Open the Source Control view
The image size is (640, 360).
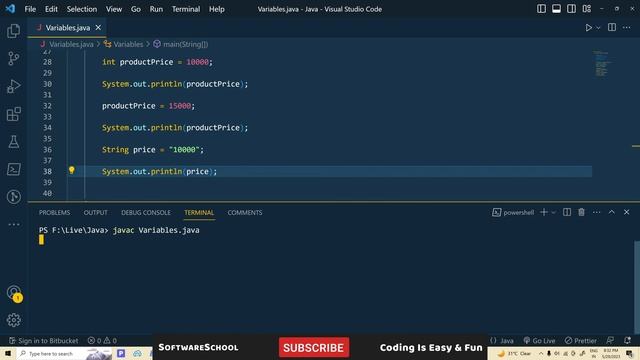point(13,59)
